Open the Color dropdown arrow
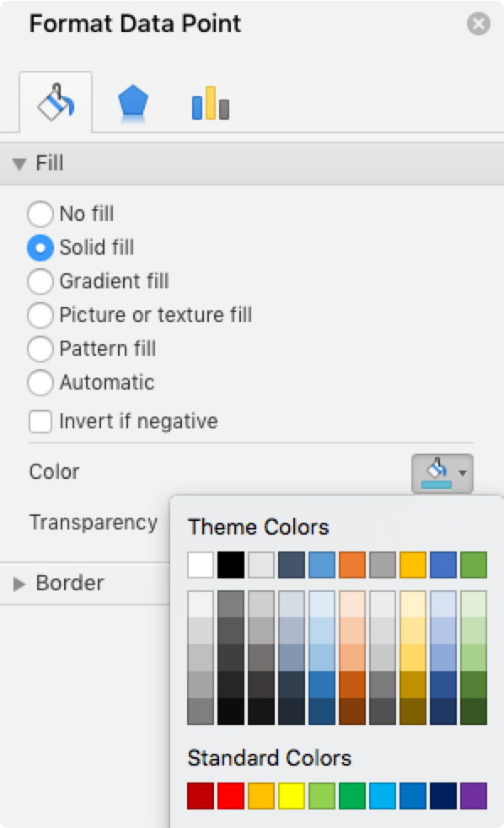The image size is (504, 828). point(463,473)
